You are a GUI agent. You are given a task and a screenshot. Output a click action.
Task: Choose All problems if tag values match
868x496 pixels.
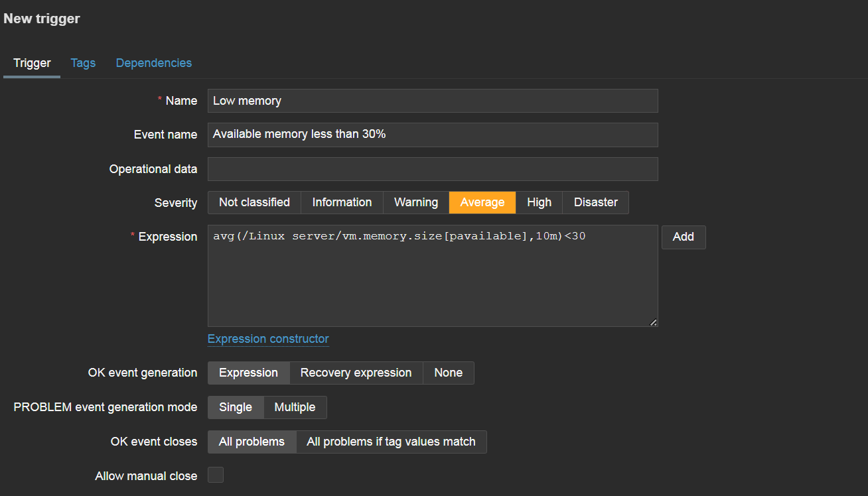coord(392,442)
